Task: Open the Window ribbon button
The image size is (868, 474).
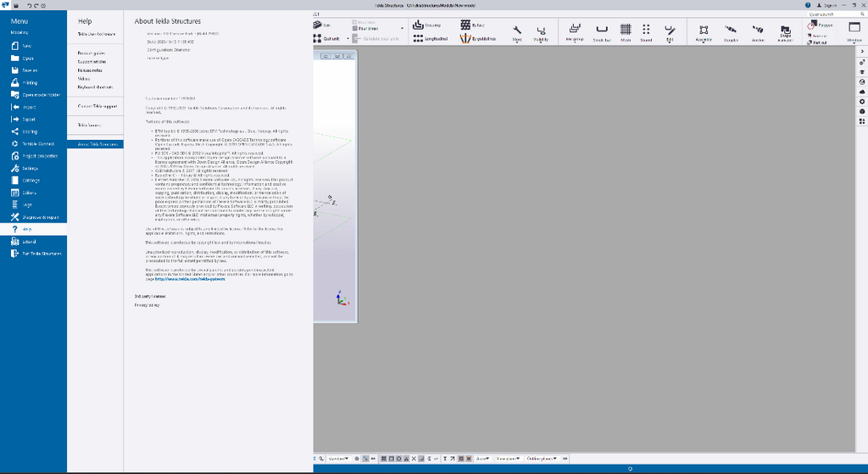Action: (x=854, y=31)
